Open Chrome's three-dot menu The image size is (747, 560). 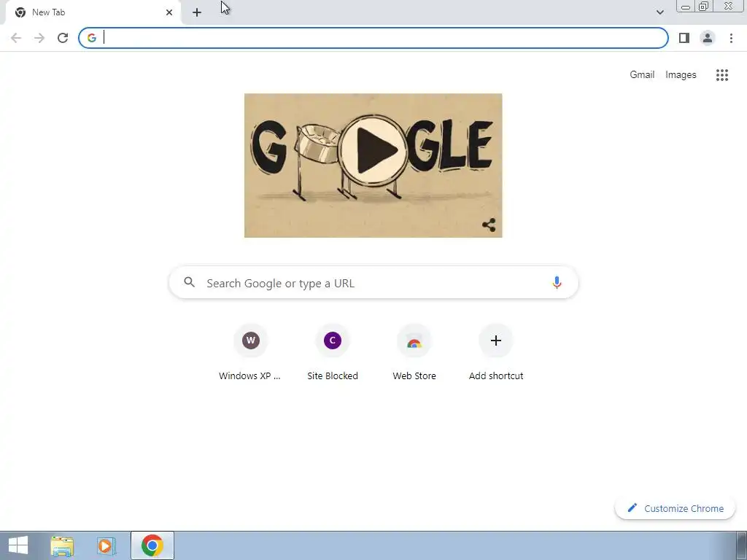731,38
